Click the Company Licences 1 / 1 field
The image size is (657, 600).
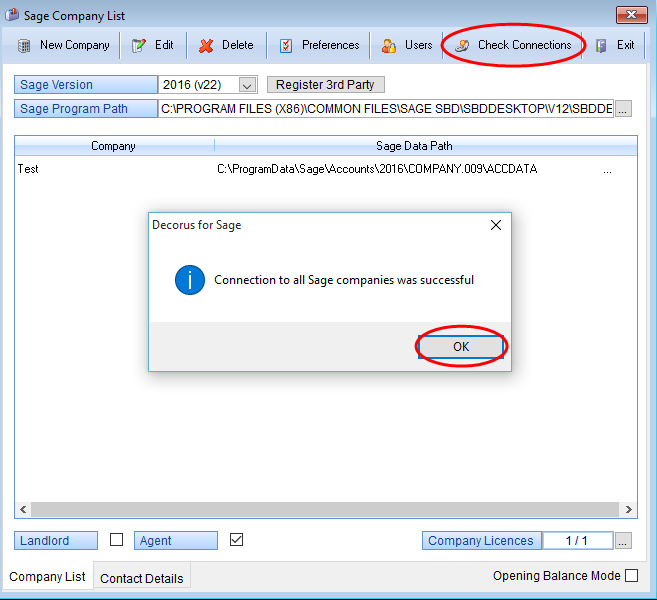(577, 541)
